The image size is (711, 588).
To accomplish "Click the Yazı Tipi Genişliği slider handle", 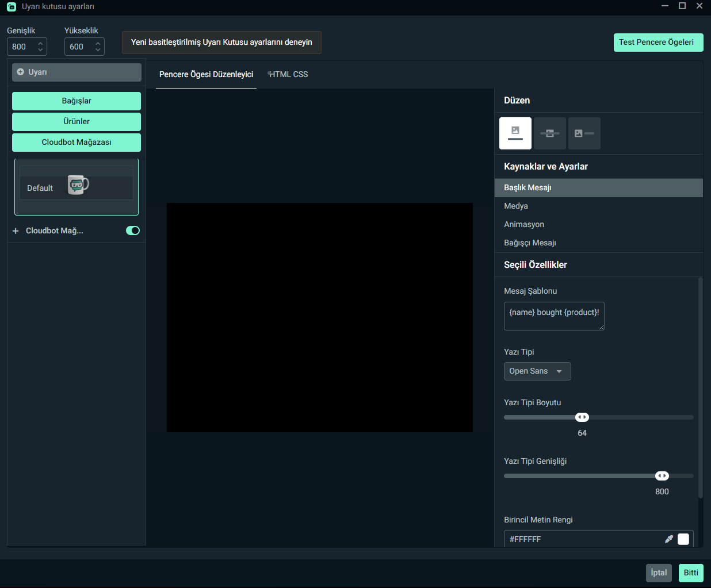I will (x=662, y=476).
